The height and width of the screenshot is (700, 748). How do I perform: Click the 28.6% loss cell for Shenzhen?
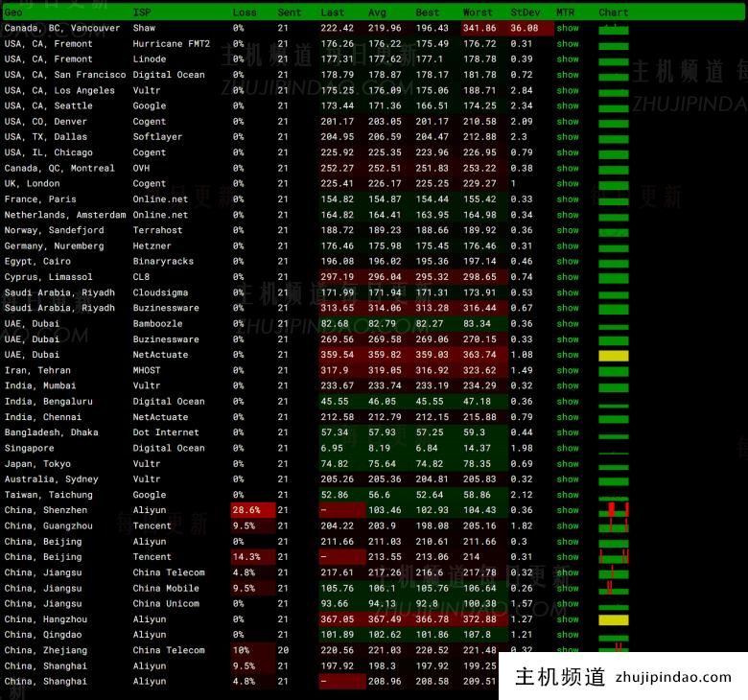253,510
